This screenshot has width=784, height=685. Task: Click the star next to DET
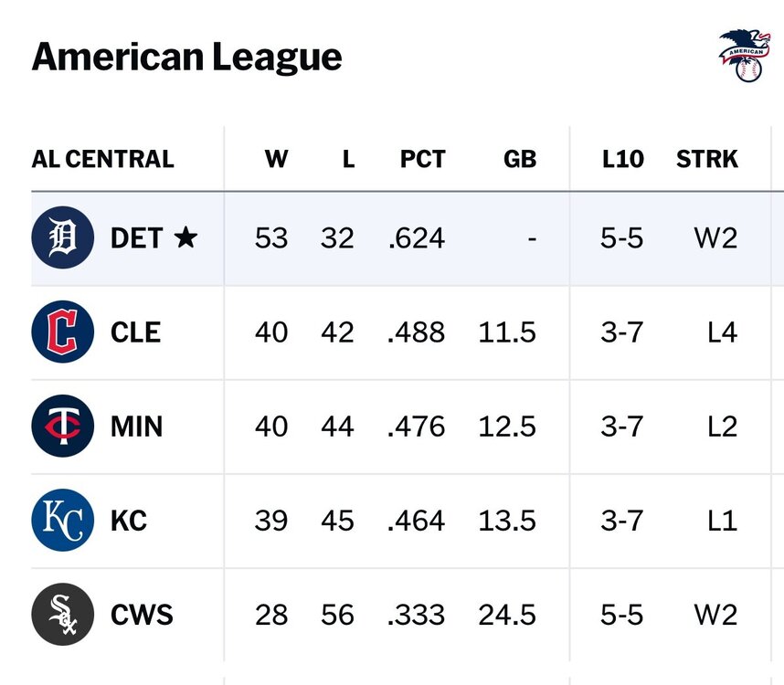point(185,238)
